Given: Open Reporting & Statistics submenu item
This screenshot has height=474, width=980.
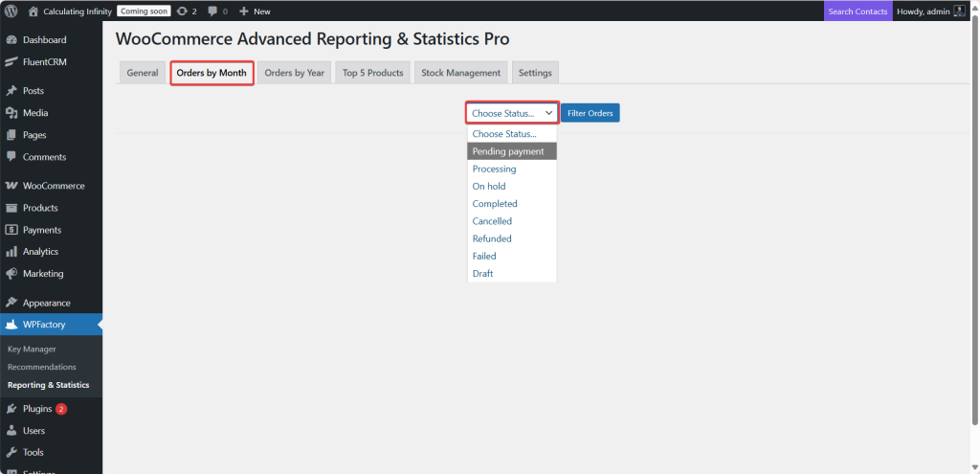Looking at the screenshot, I should click(x=48, y=385).
